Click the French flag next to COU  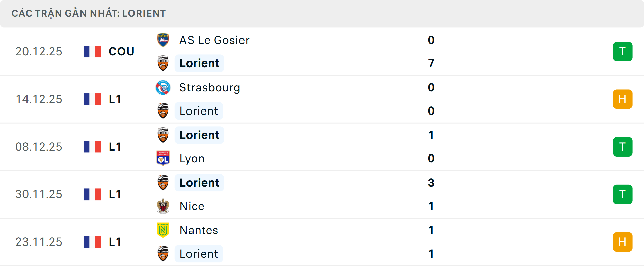tap(92, 51)
